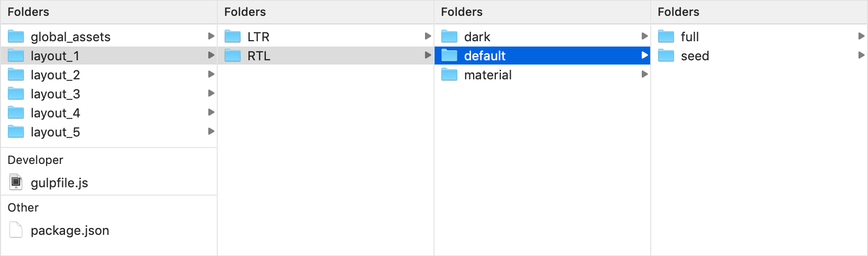Expand the LTR folder arrow
The height and width of the screenshot is (256, 868).
click(428, 36)
